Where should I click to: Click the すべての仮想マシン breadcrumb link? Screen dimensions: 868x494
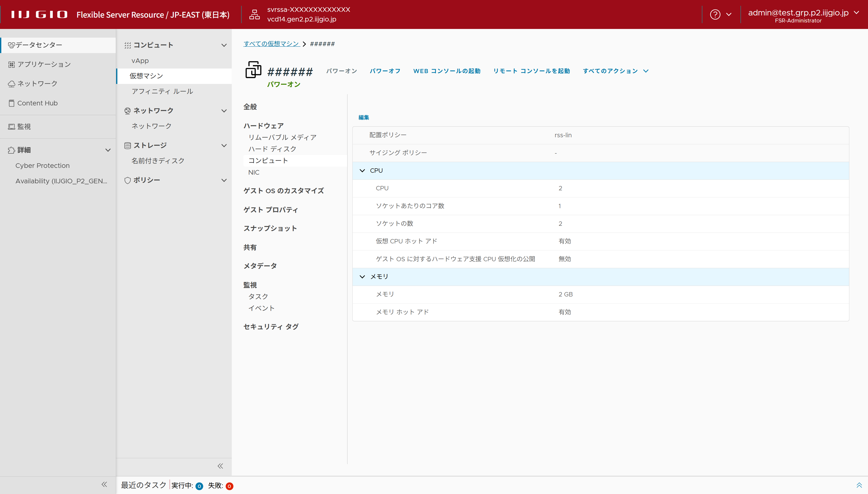click(x=271, y=44)
